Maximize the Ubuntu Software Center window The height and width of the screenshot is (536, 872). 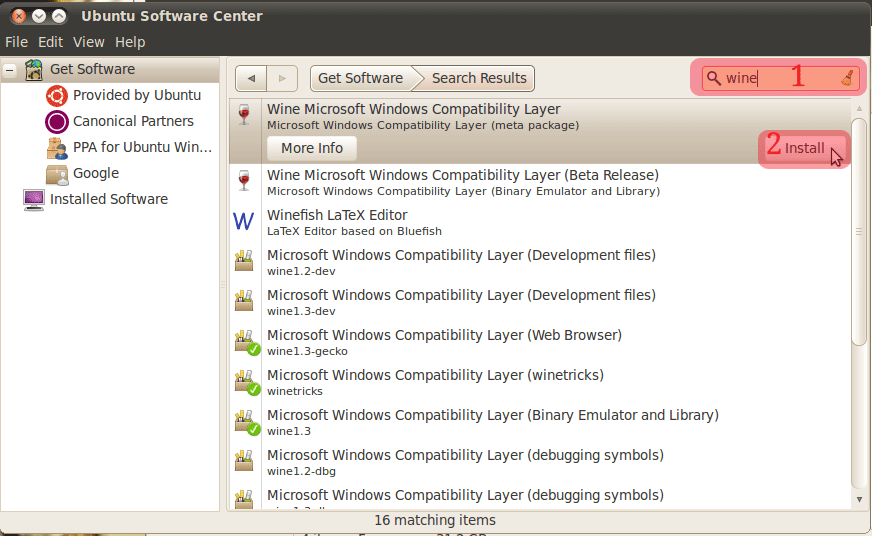[x=59, y=16]
